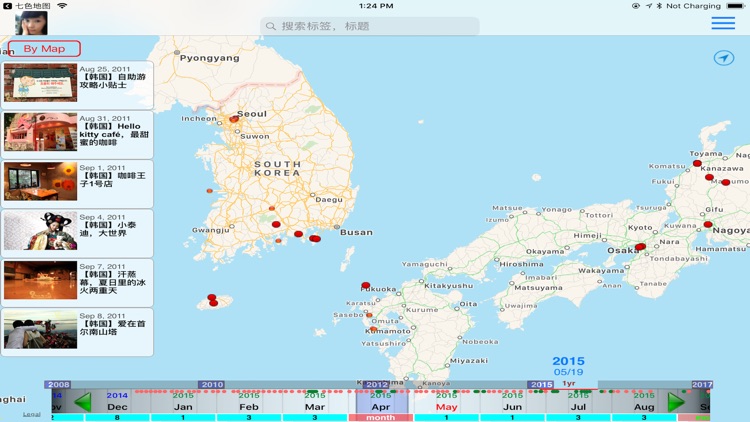
Task: Select Jan 2015 month on timeline
Action: 183,402
